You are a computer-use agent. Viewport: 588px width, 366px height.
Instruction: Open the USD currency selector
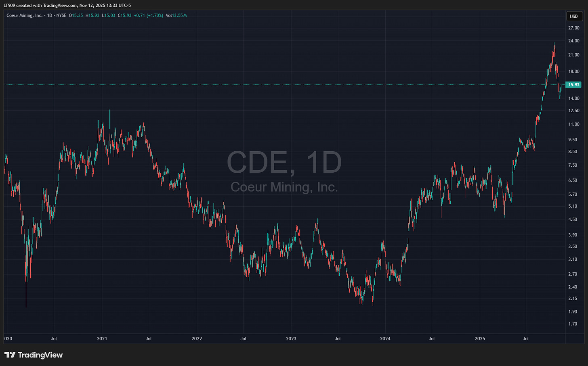[573, 17]
